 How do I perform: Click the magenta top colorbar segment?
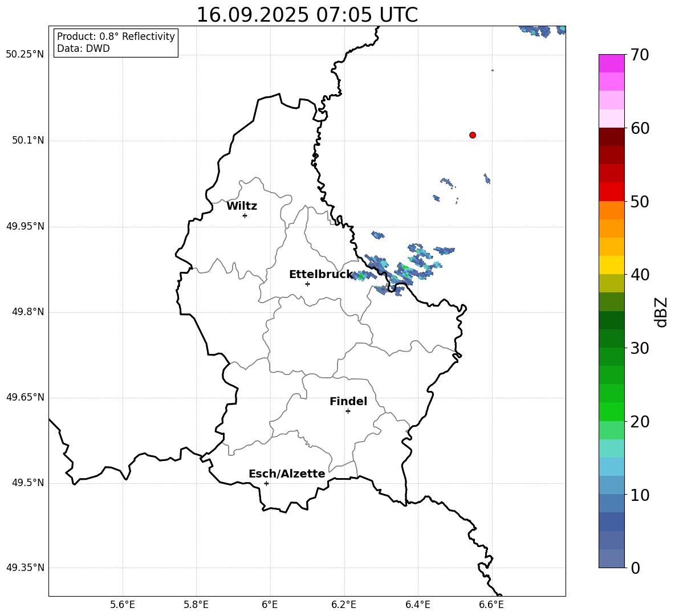[x=611, y=63]
